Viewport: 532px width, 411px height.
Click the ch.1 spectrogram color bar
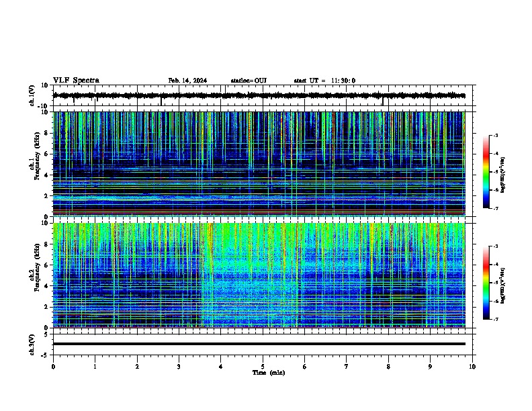(486, 172)
